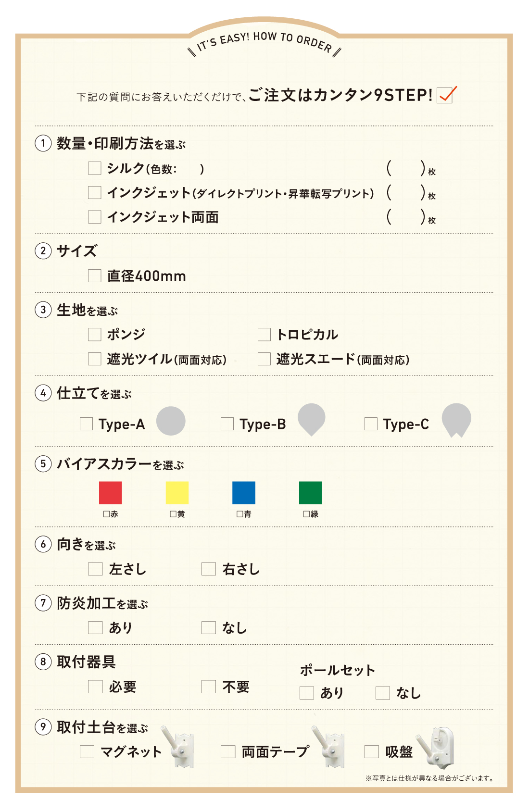Select the ポンジ fabric checkbox
Image resolution: width=529 pixels, height=812 pixels.
(95, 334)
